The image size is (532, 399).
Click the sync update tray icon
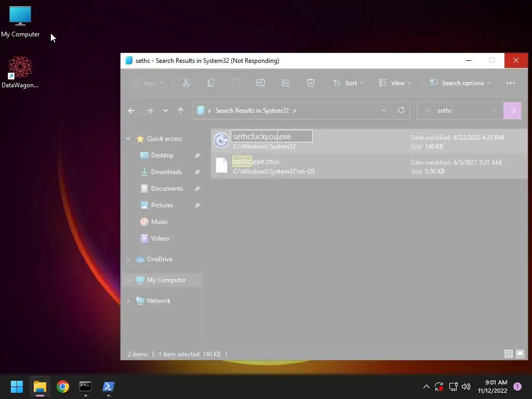[439, 387]
